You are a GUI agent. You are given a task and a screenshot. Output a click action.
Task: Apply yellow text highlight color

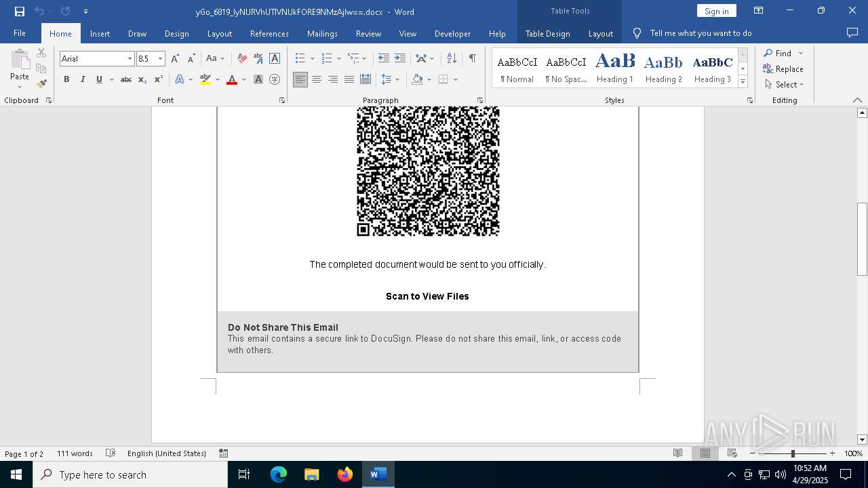click(205, 80)
